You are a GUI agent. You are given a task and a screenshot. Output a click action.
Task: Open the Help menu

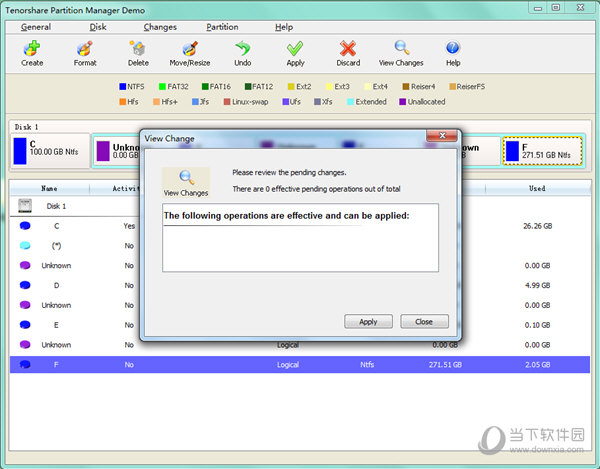(284, 27)
